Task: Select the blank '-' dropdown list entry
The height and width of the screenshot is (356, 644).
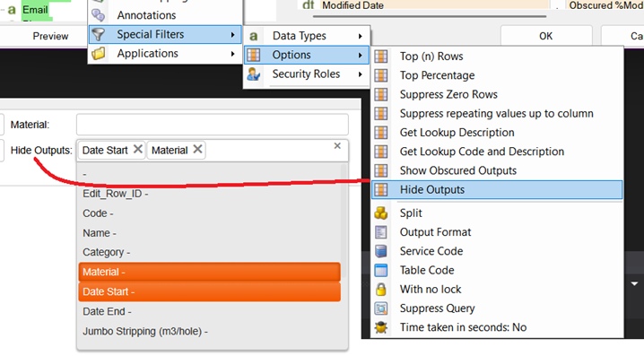Action: 210,174
